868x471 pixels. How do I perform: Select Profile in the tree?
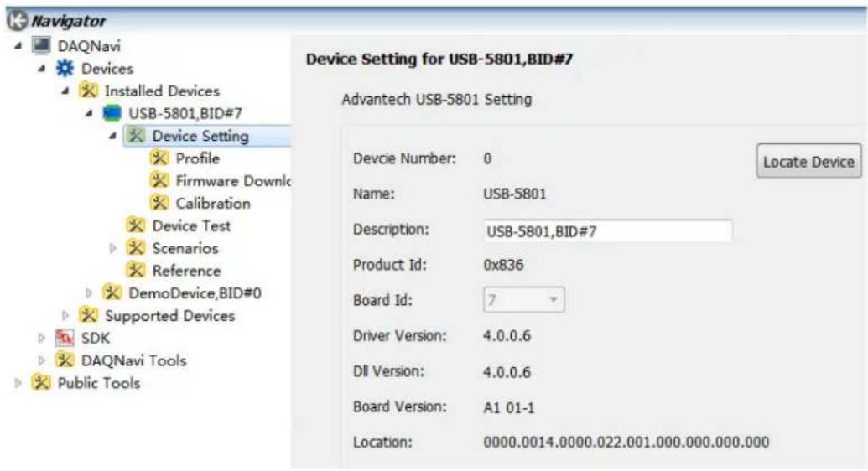[198, 158]
